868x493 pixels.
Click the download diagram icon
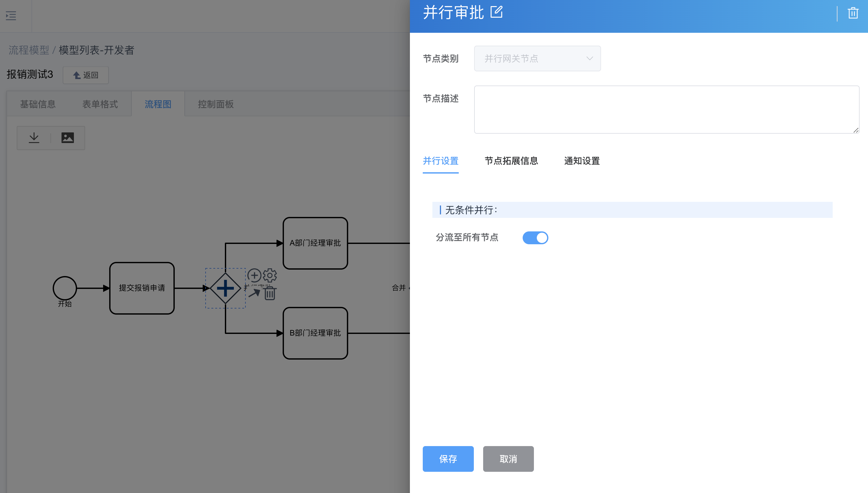coord(34,138)
